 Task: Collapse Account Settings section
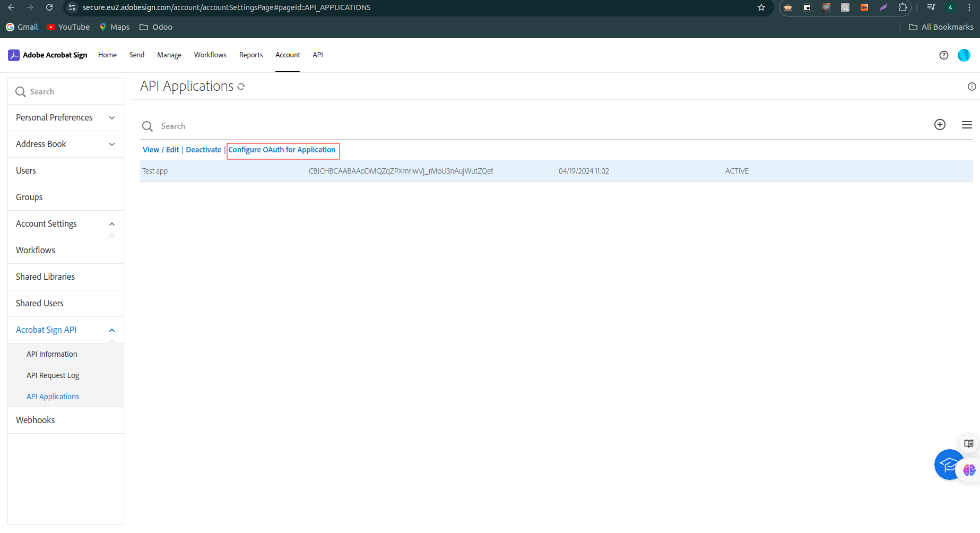tap(66, 224)
